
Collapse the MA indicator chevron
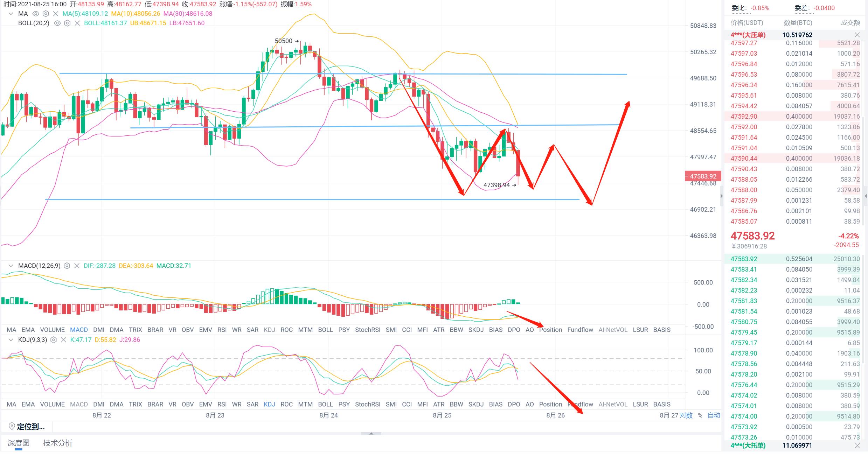[x=11, y=14]
